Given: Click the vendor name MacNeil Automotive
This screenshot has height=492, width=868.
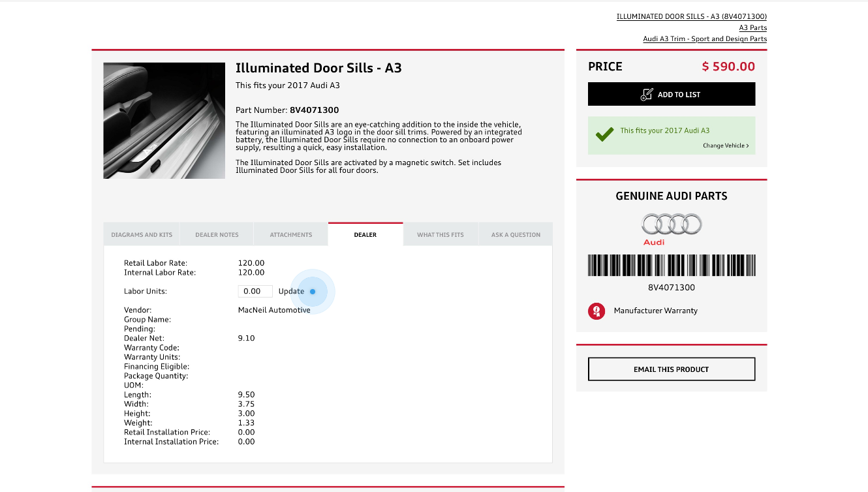Looking at the screenshot, I should (274, 311).
